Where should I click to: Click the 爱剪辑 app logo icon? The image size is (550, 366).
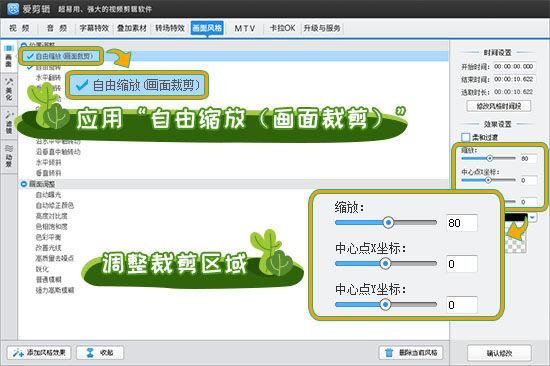(13, 8)
